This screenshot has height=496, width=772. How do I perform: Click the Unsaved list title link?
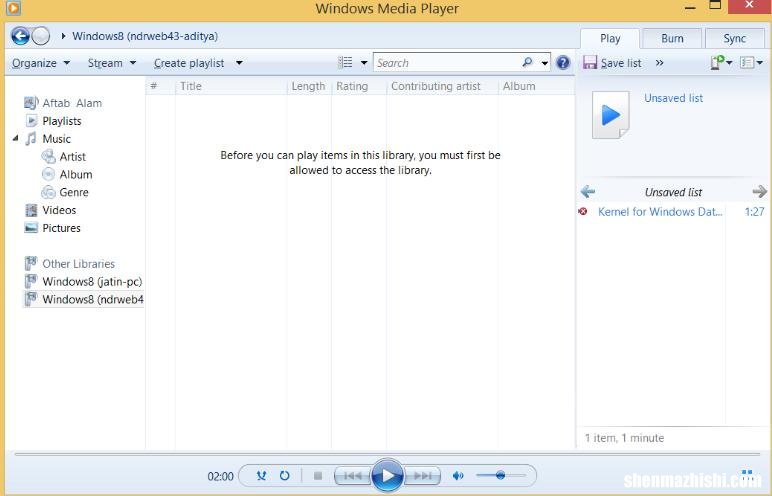(674, 98)
